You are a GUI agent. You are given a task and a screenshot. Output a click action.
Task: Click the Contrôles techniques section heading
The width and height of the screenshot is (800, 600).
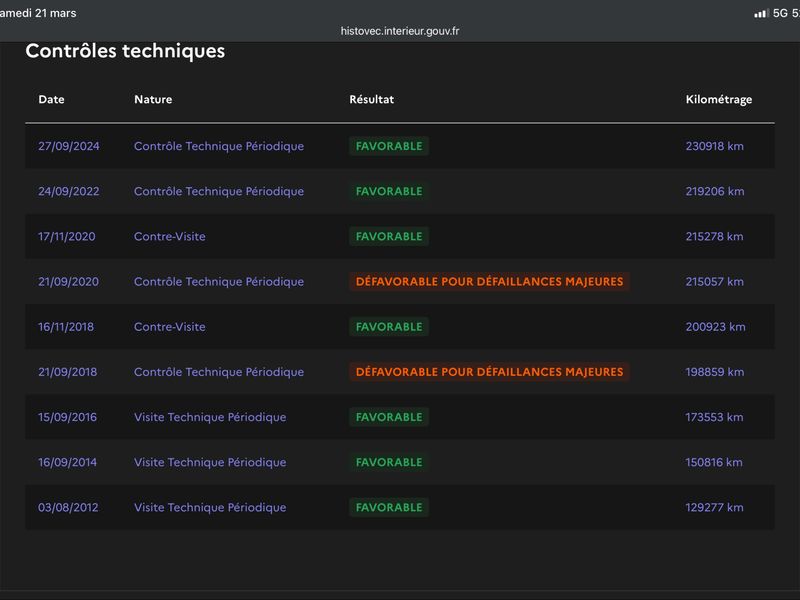tap(125, 51)
